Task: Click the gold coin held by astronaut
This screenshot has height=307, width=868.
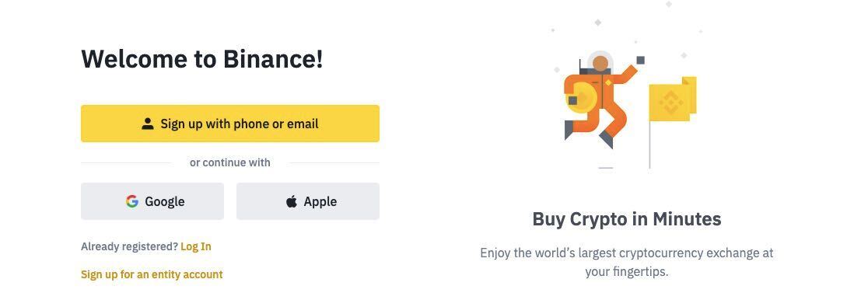Action: pos(583,99)
